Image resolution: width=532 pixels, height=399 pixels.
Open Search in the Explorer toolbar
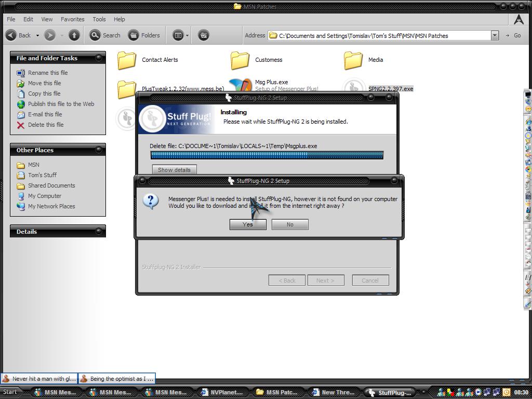105,35
